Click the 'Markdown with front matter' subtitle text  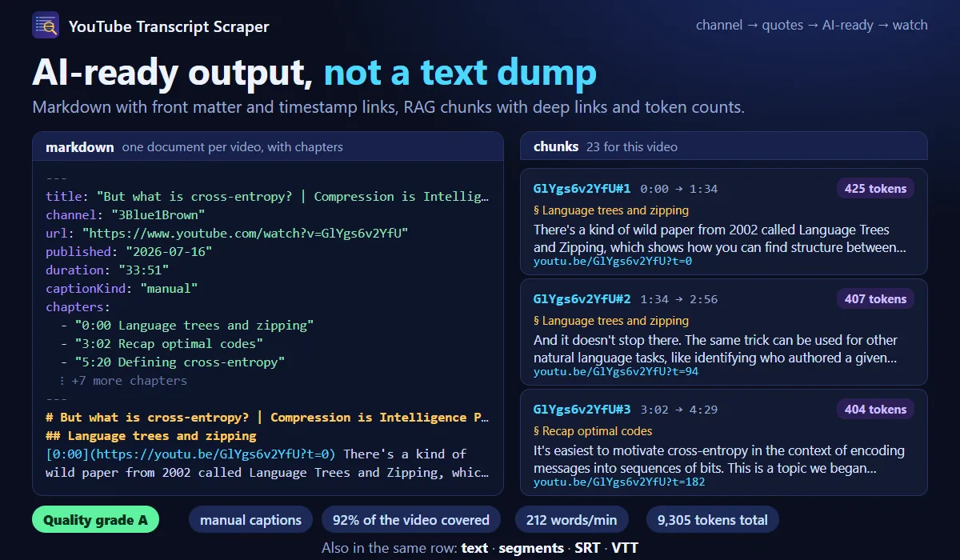coord(388,107)
